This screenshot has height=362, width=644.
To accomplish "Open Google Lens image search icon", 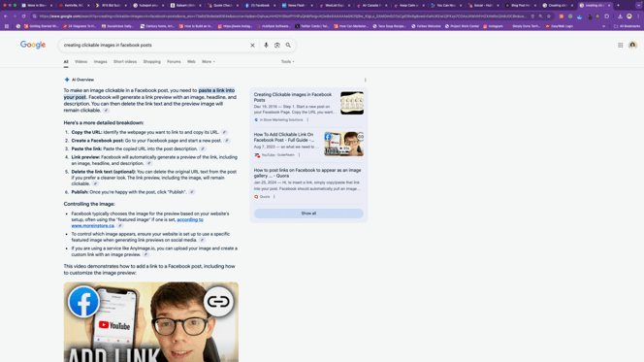I will 277,46.
